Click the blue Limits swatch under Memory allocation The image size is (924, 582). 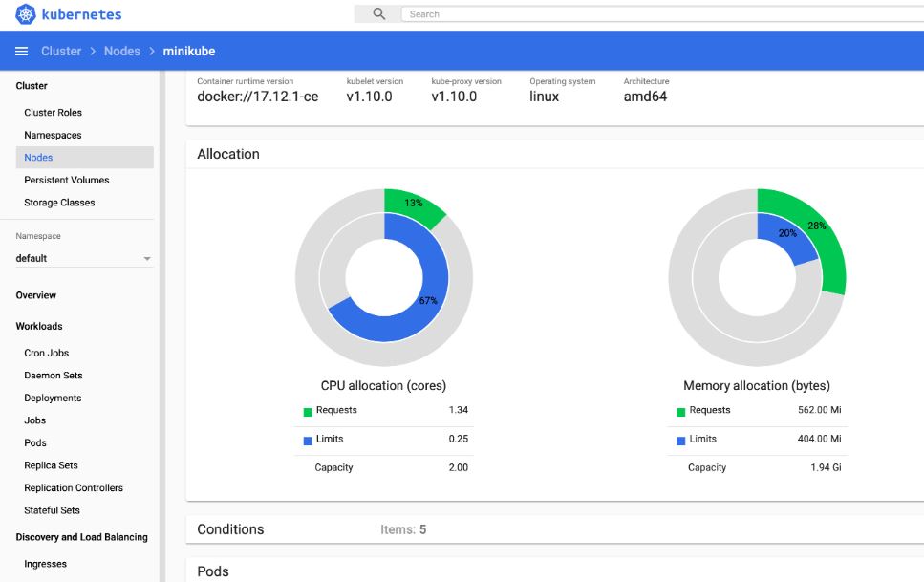680,441
